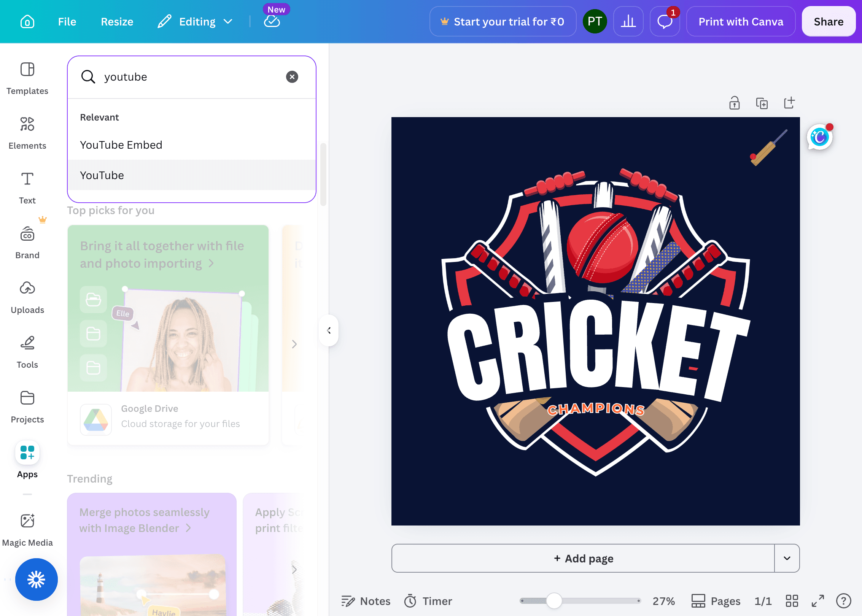Open the Timer
Image resolution: width=862 pixels, height=616 pixels.
(x=428, y=601)
